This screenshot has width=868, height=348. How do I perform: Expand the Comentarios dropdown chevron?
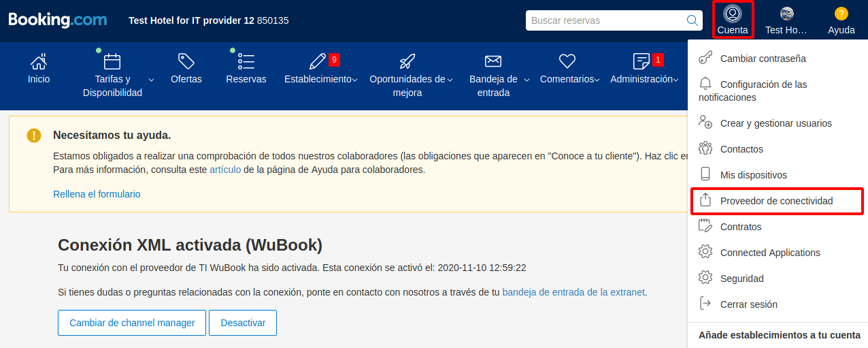597,80
